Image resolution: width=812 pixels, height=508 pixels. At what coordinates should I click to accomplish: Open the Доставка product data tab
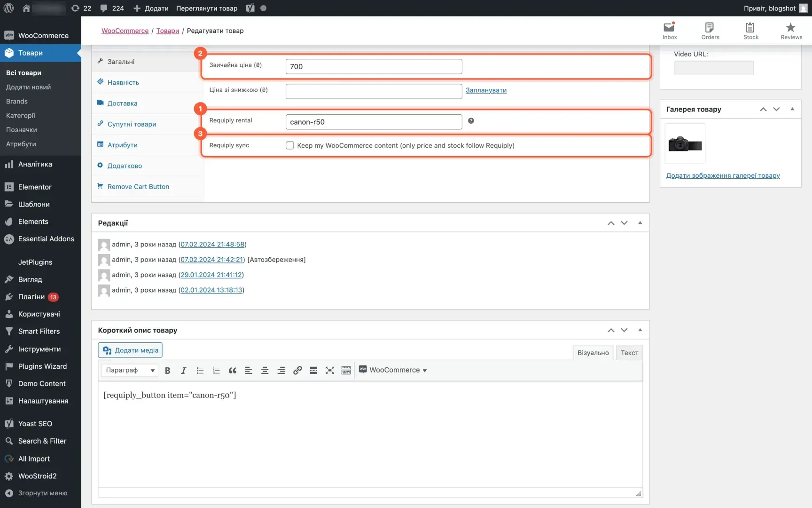[122, 103]
